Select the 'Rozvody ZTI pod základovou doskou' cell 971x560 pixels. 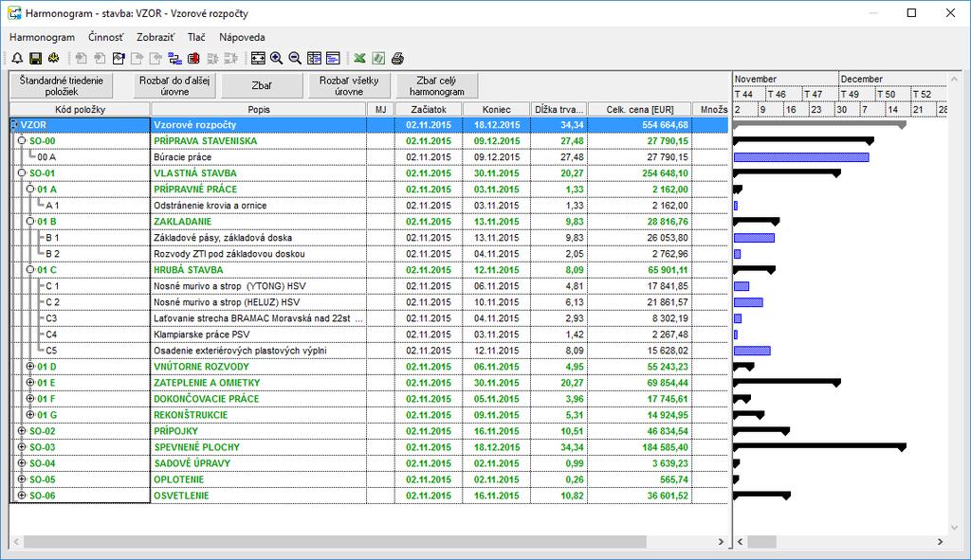click(x=259, y=254)
